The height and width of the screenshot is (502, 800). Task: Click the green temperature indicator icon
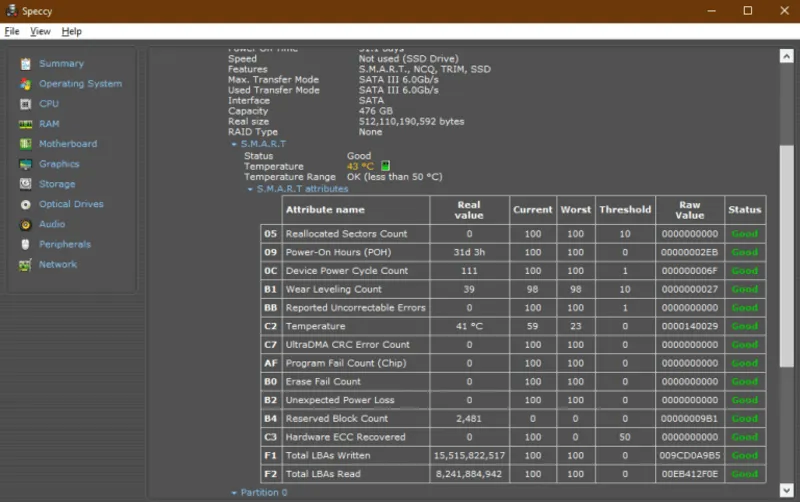385,166
